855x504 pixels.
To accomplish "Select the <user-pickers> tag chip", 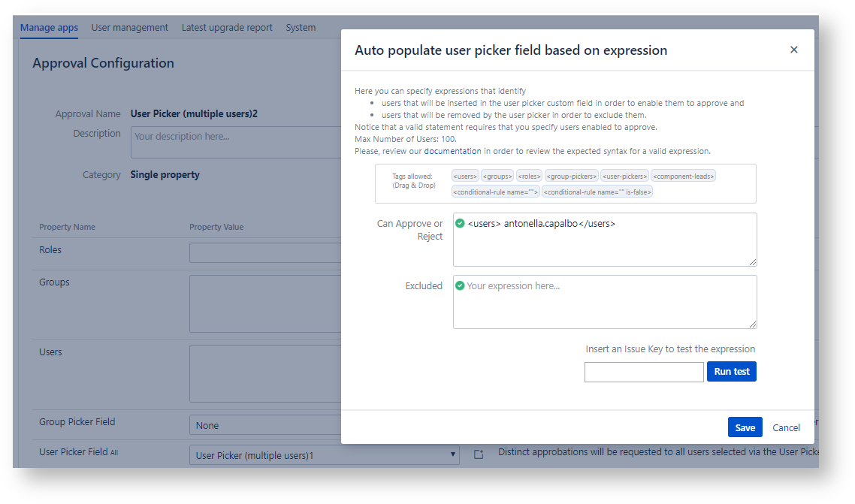I will coord(624,177).
